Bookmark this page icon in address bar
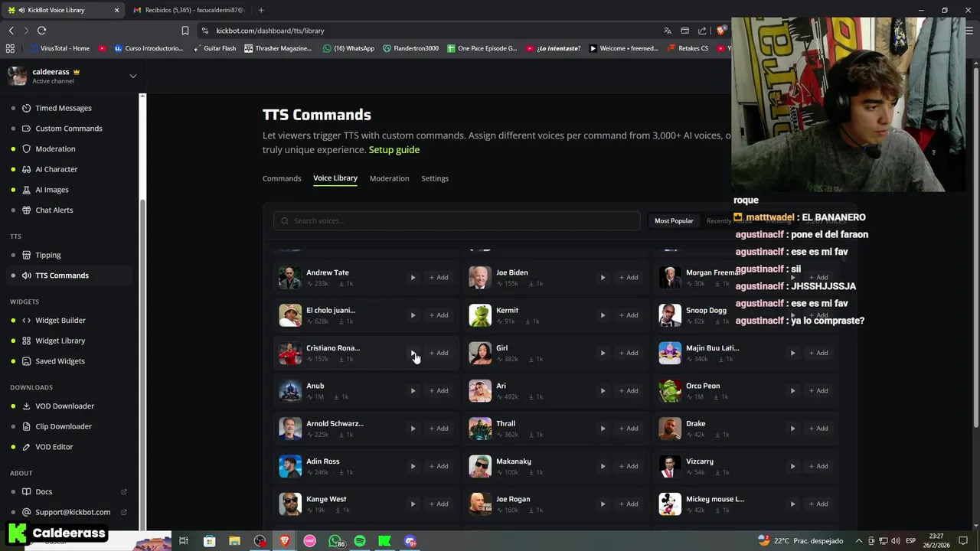Viewport: 980px width, 551px height. pyautogui.click(x=185, y=31)
